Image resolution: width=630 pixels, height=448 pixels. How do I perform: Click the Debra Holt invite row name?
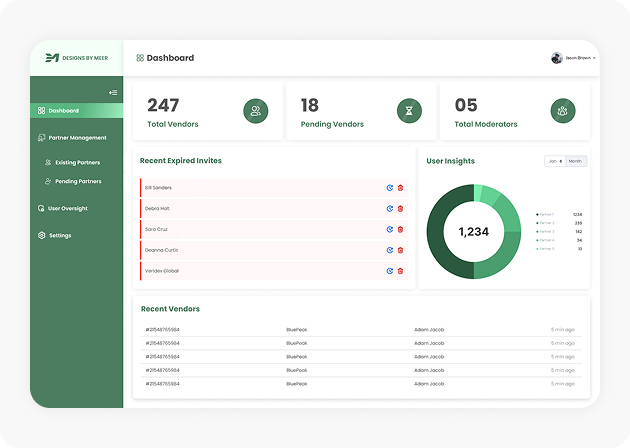pos(157,209)
